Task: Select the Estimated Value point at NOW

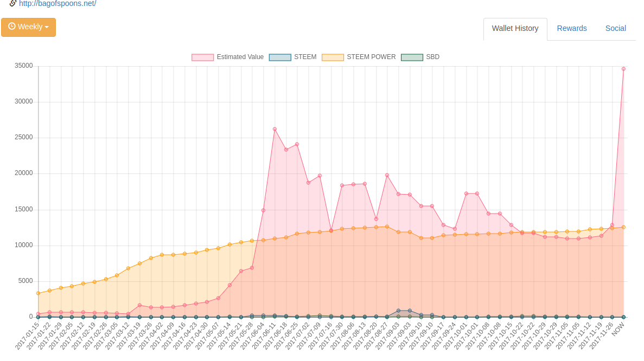Action: pyautogui.click(x=623, y=69)
